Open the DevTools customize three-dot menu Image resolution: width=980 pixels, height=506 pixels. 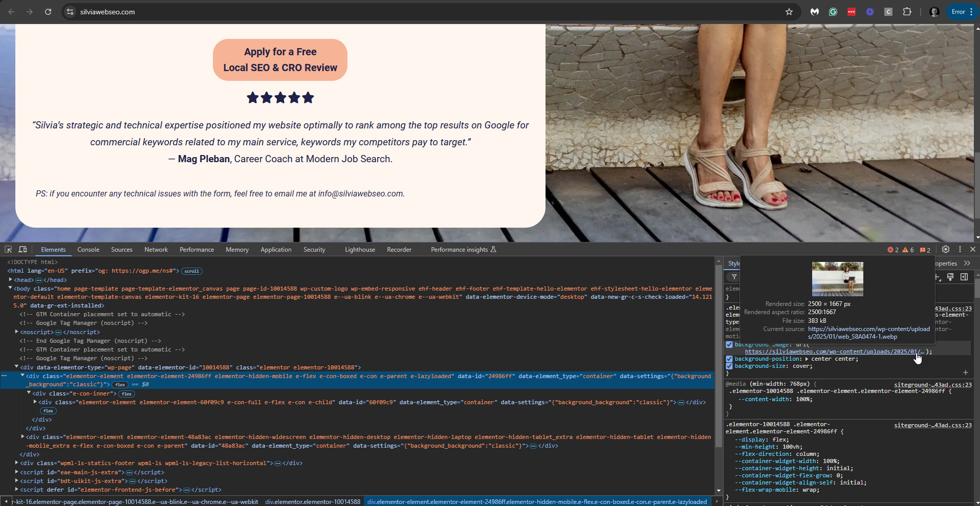tap(960, 249)
